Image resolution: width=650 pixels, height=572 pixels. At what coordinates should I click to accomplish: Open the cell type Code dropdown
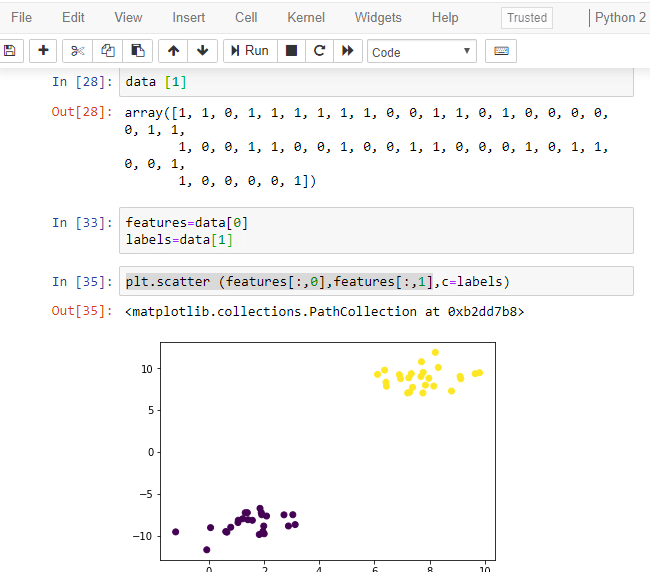click(423, 52)
